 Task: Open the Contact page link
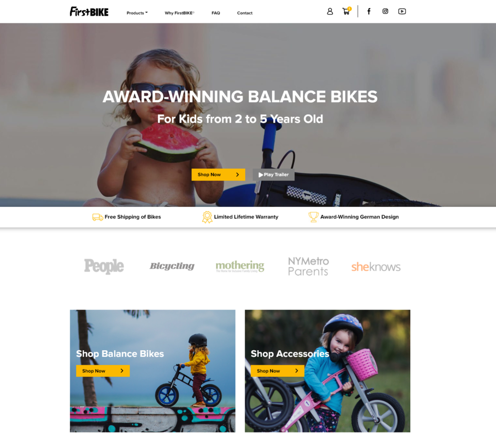[x=245, y=13]
